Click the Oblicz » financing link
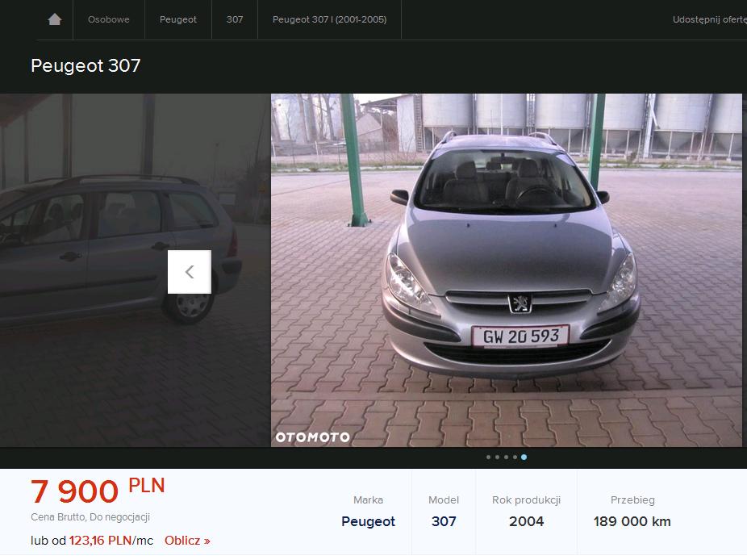 click(187, 541)
